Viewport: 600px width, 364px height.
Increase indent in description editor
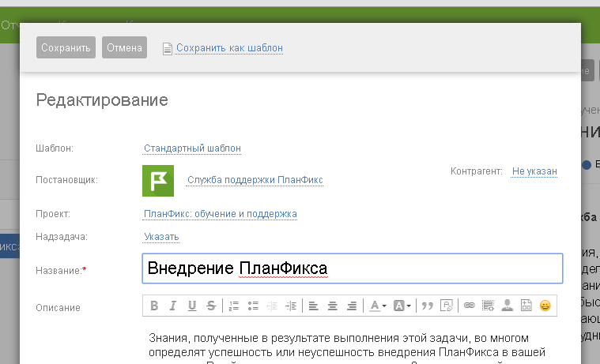point(291,306)
